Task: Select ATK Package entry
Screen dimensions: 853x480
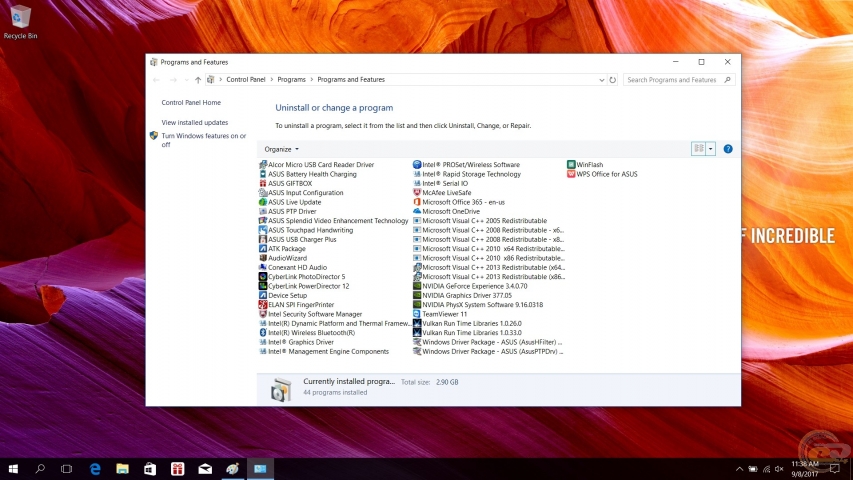Action: [282, 249]
